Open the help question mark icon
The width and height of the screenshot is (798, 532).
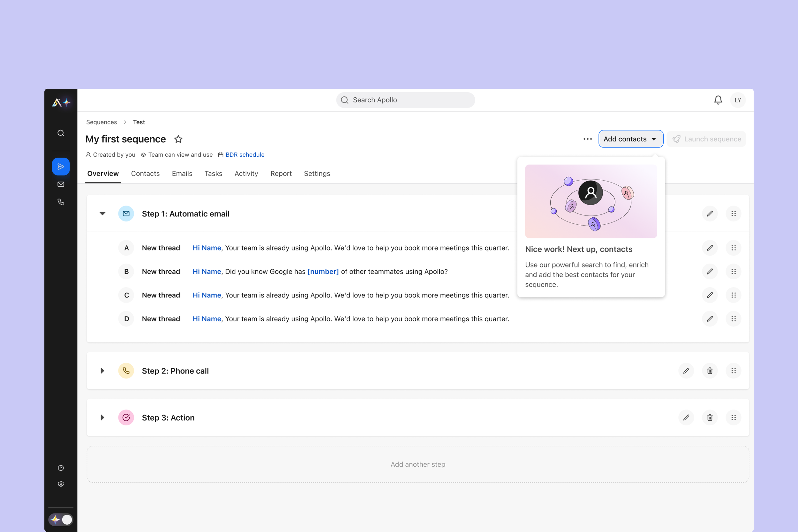[61, 468]
